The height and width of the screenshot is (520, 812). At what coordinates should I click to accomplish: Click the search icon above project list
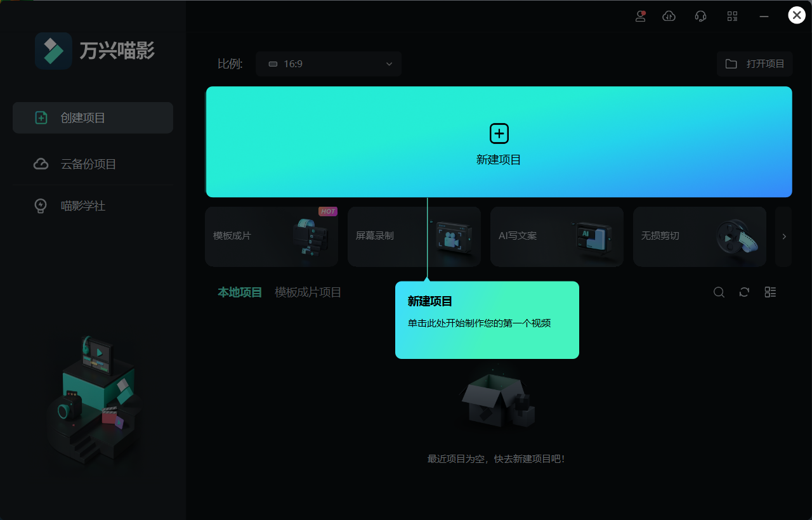tap(718, 292)
